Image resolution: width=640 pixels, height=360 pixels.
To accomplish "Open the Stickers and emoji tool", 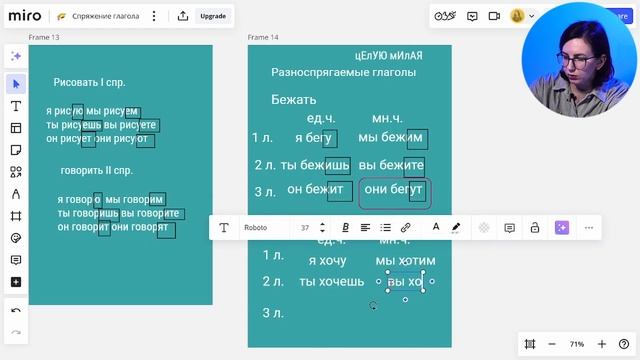I will 16,238.
